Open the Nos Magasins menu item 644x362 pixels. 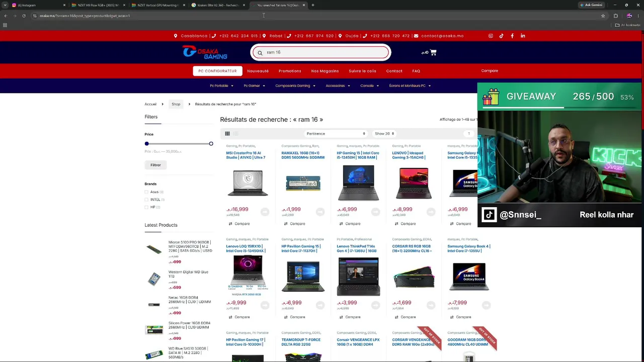pyautogui.click(x=325, y=71)
